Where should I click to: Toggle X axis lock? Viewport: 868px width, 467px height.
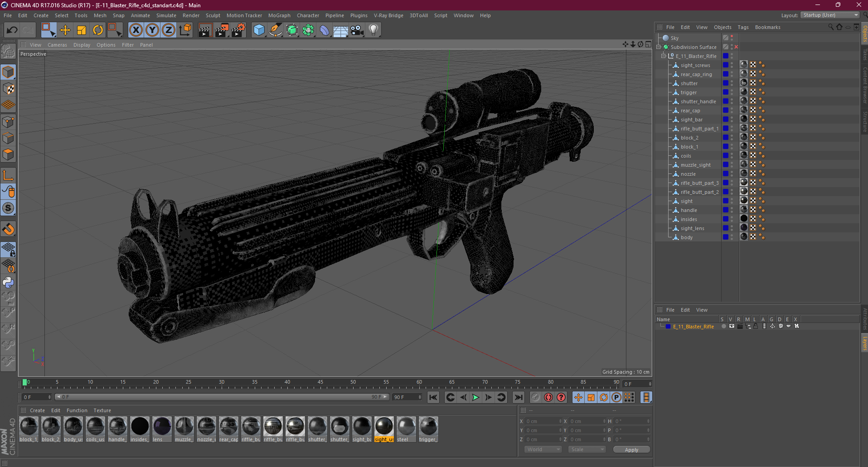136,30
